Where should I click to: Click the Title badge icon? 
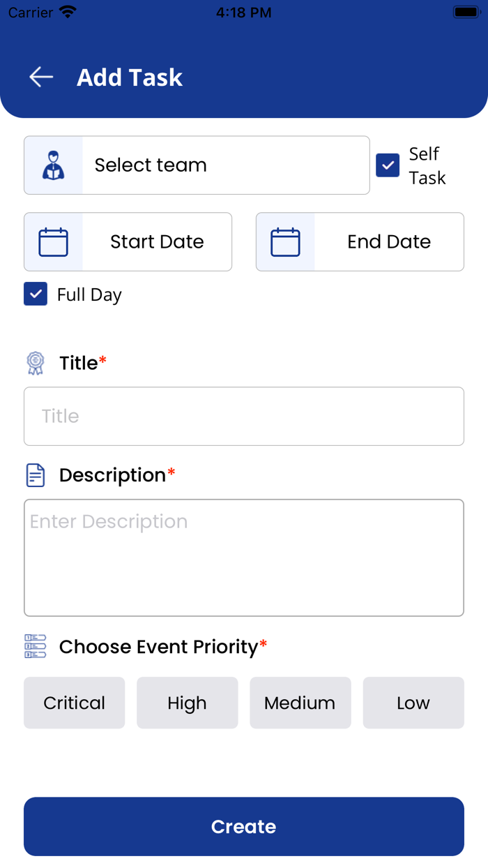click(x=36, y=364)
